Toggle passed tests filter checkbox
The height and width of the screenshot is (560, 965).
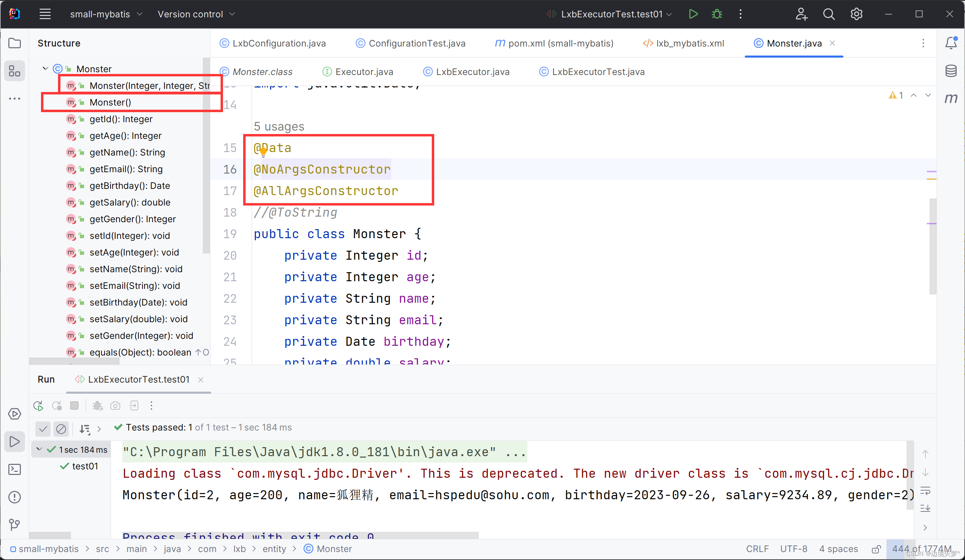pos(43,427)
